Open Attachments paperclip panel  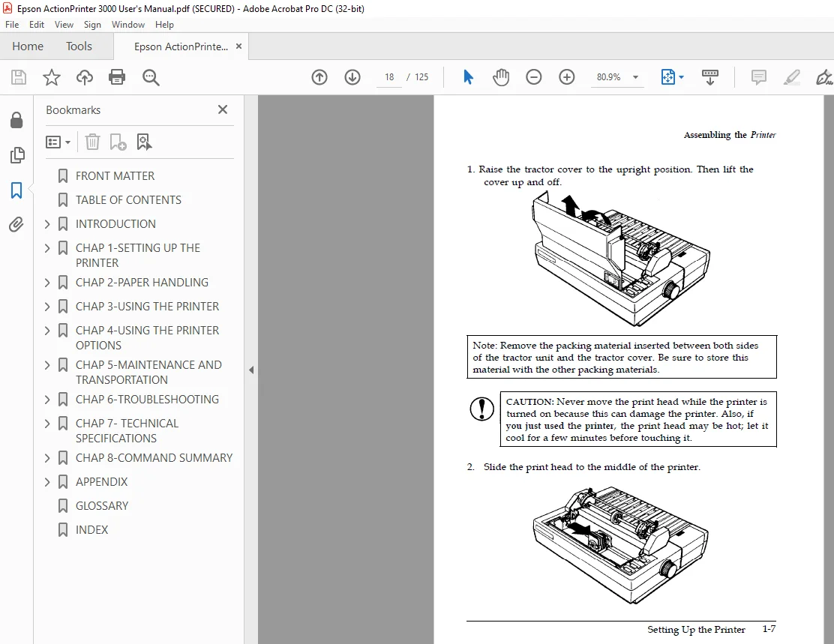pos(16,224)
